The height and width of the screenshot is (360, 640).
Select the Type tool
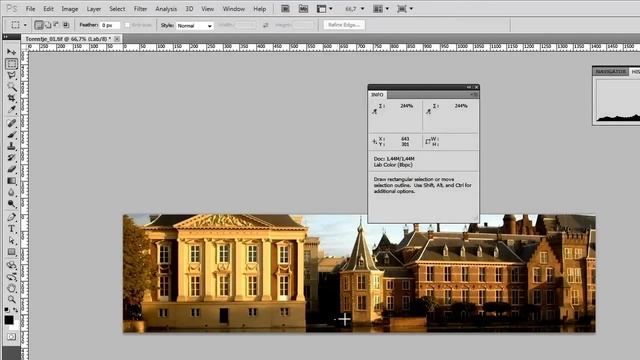(x=11, y=229)
